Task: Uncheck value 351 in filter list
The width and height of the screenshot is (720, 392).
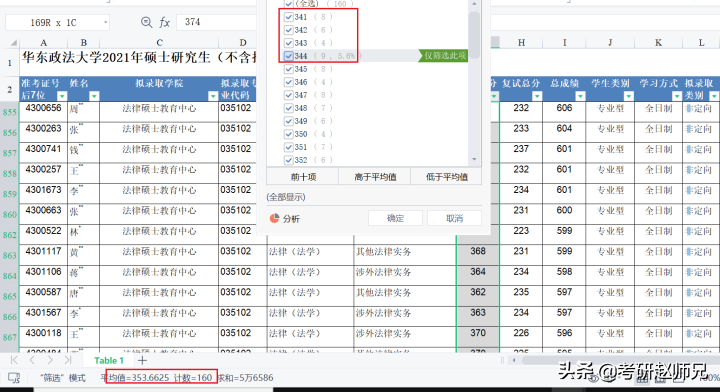Action: [288, 147]
